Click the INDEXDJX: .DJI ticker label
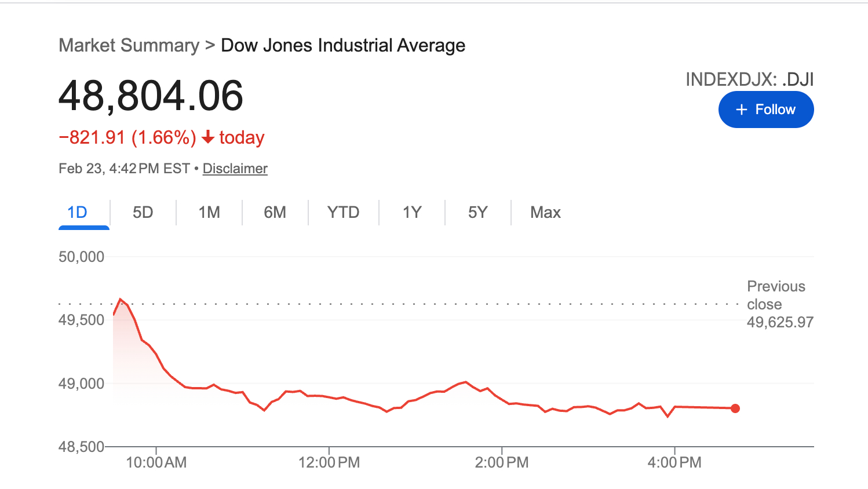The image size is (868, 489). pyautogui.click(x=749, y=79)
